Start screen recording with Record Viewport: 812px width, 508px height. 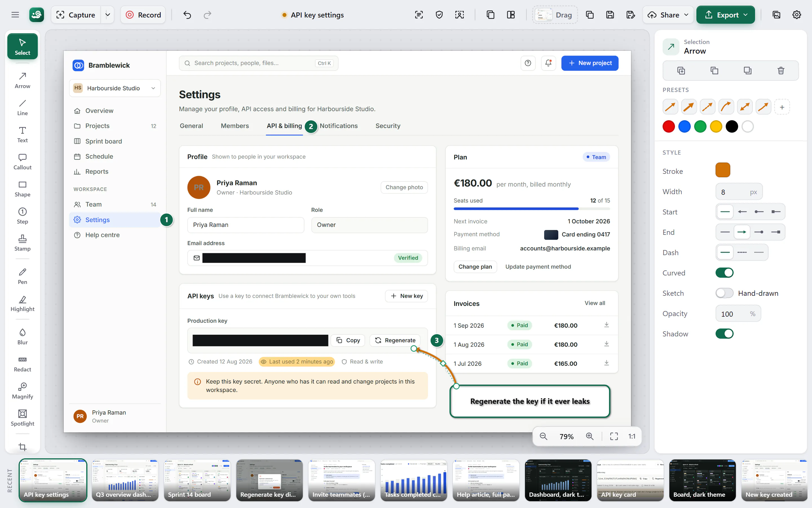click(x=143, y=15)
